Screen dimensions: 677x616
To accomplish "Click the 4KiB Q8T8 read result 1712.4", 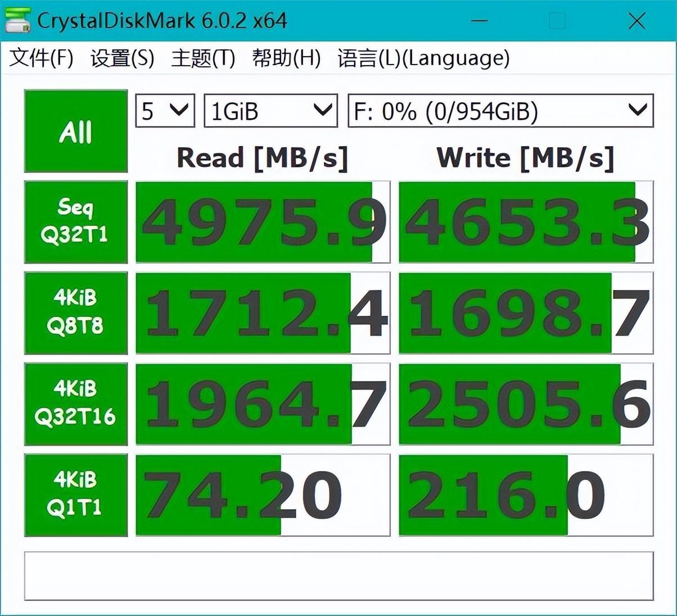I will pyautogui.click(x=263, y=313).
